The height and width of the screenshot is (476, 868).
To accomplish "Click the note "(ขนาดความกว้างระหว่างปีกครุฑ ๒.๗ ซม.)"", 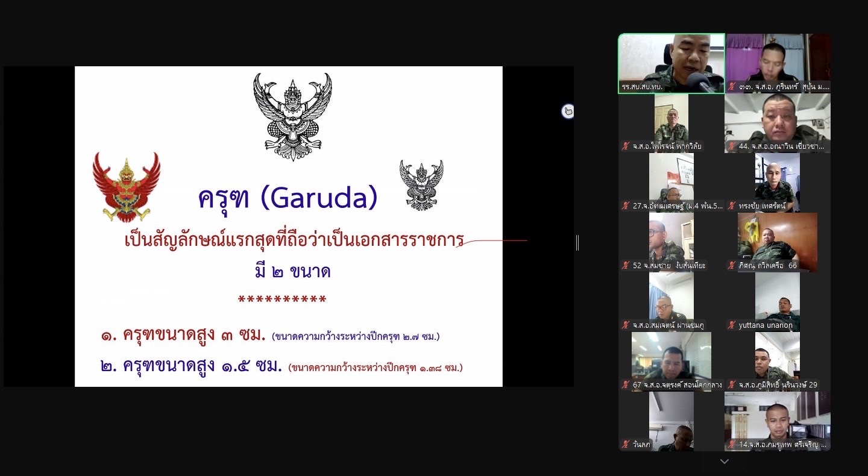I will click(356, 336).
